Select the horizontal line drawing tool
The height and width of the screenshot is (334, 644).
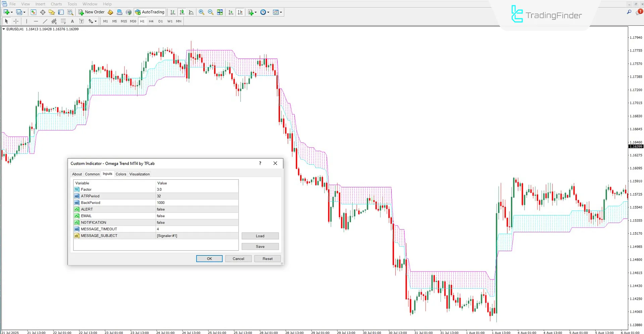(x=36, y=21)
